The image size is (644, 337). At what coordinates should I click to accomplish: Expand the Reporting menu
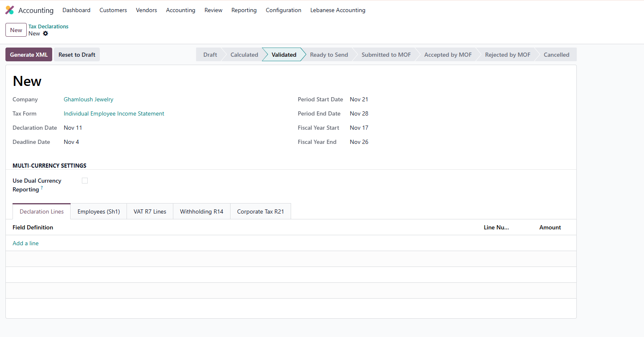click(x=244, y=10)
